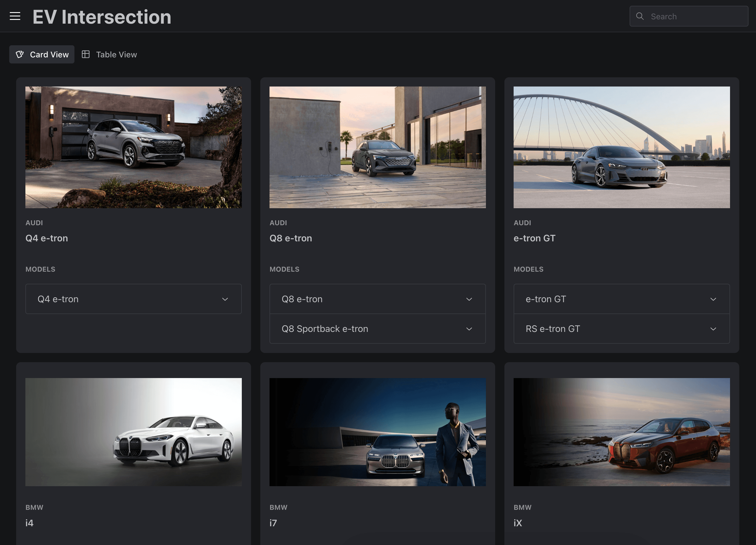Click the magnifier icon in the search box
Viewport: 756px width, 545px height.
(x=640, y=16)
